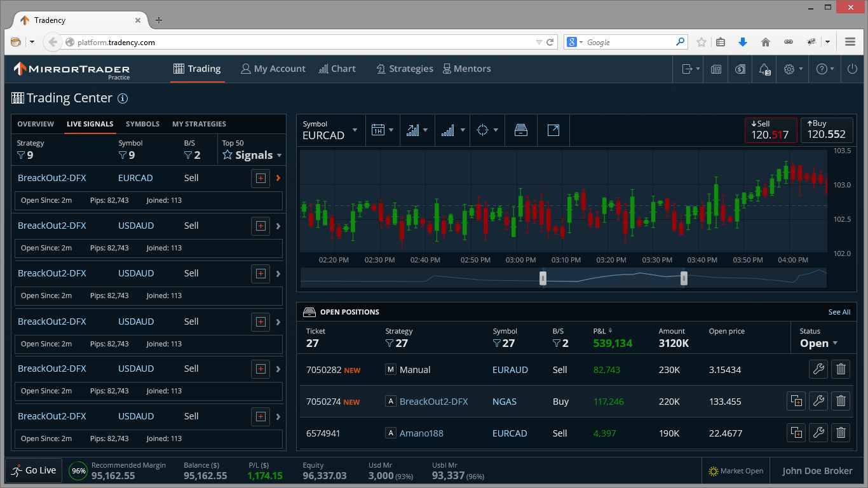The image size is (868, 488).
Task: Expand the chart type dropdown arrow
Action: 426,130
